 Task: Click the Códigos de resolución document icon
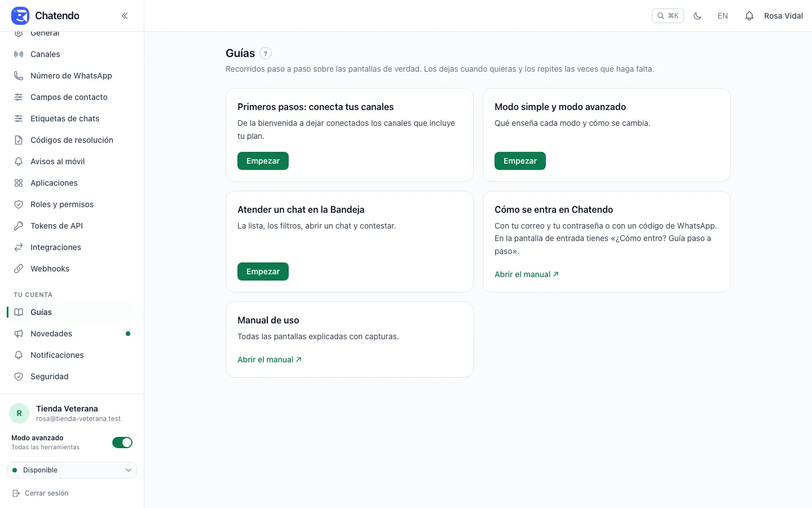click(x=19, y=140)
